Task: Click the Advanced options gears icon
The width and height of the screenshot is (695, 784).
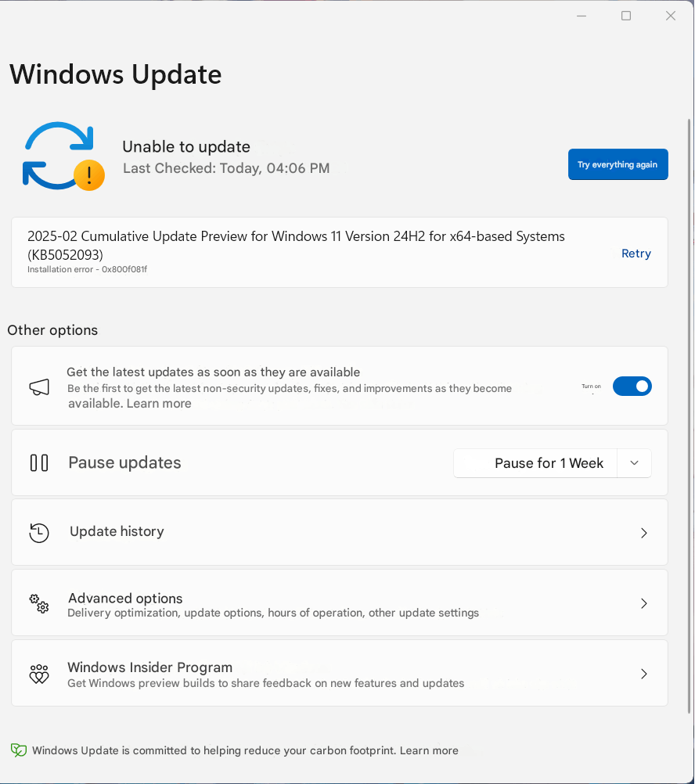Action: tap(39, 603)
